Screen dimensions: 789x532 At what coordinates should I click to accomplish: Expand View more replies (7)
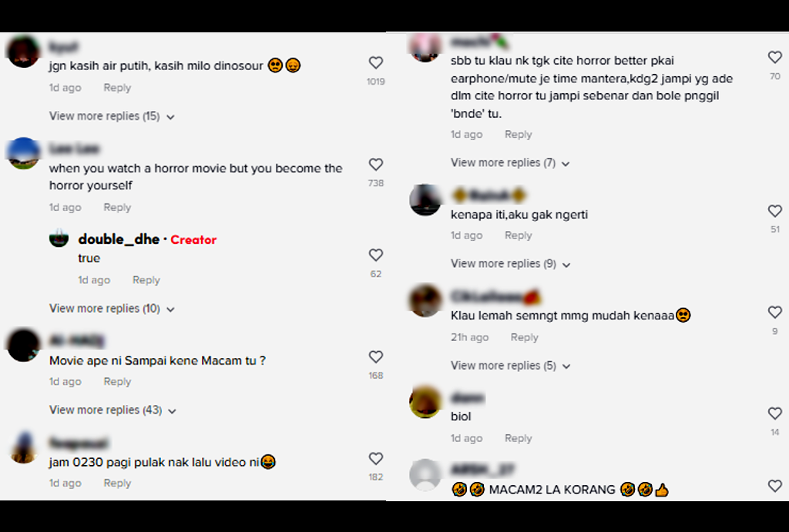pyautogui.click(x=510, y=163)
